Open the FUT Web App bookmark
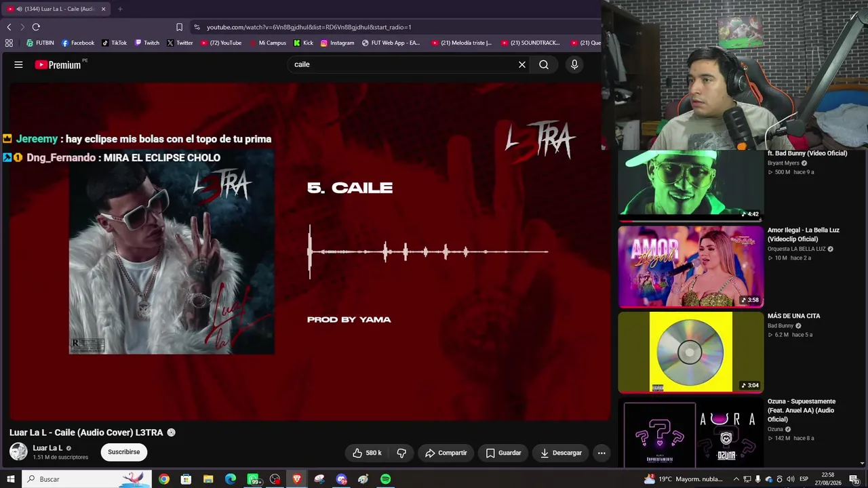This screenshot has width=868, height=488. tap(391, 43)
